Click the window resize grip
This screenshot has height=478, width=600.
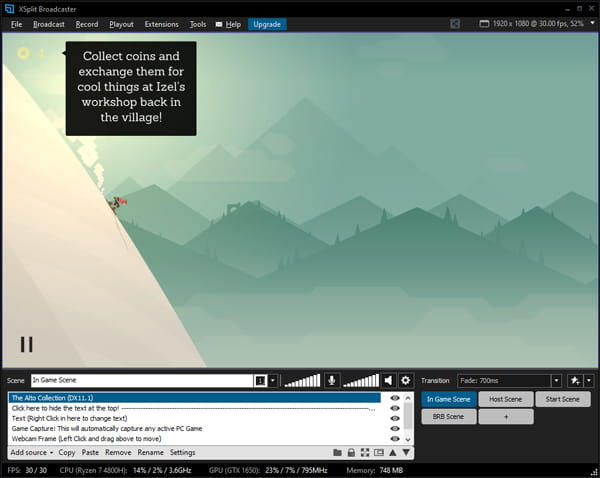594,472
